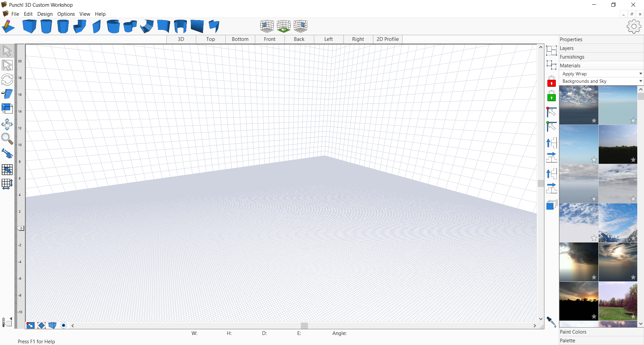
Task: Choose the figure-eight double cylinder shape
Action: pos(130,26)
